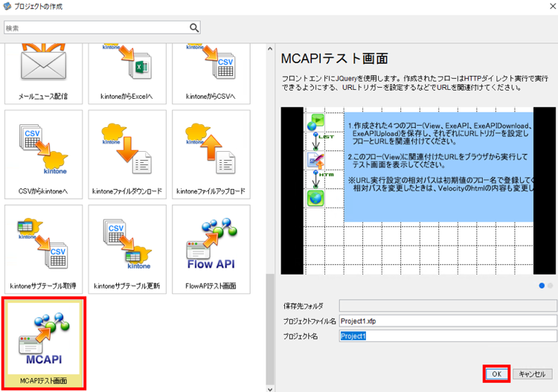Click the OK button
The width and height of the screenshot is (558, 392).
496,374
